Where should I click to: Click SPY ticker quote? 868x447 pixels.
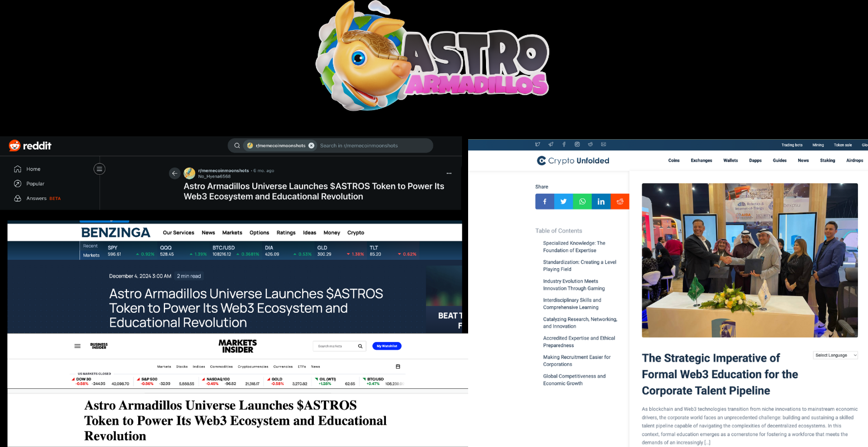click(131, 251)
